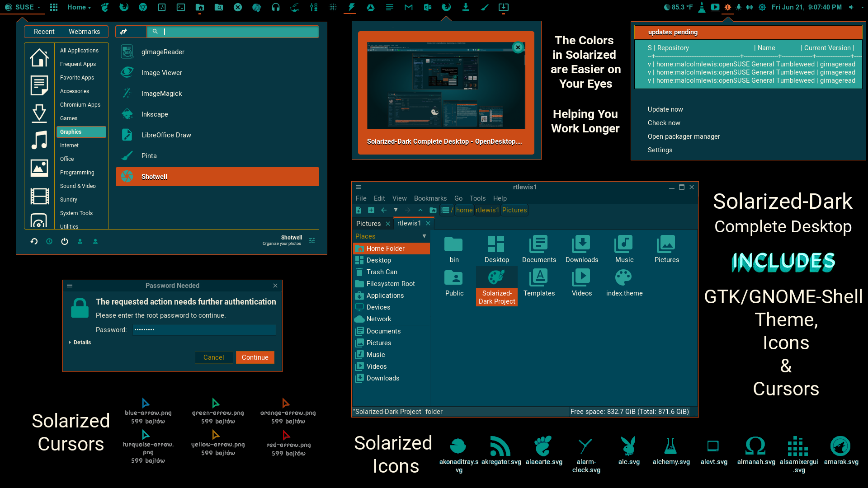Viewport: 868px width, 488px height.
Task: Click Open packager manager in the updates popup
Action: point(684,136)
